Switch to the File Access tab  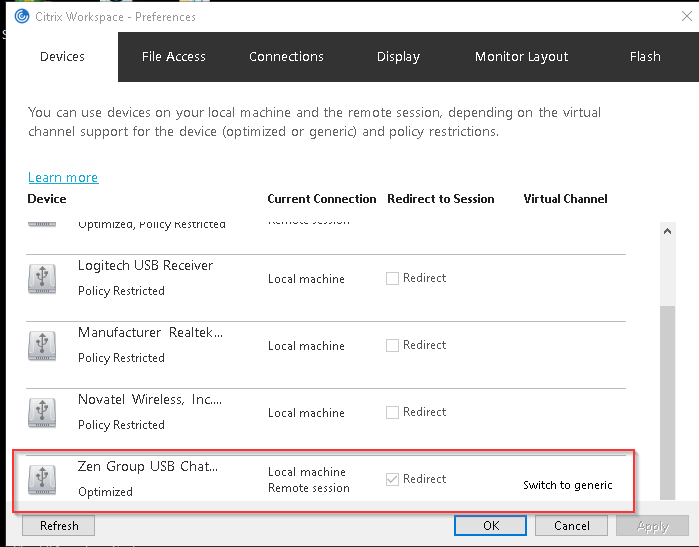(x=173, y=57)
